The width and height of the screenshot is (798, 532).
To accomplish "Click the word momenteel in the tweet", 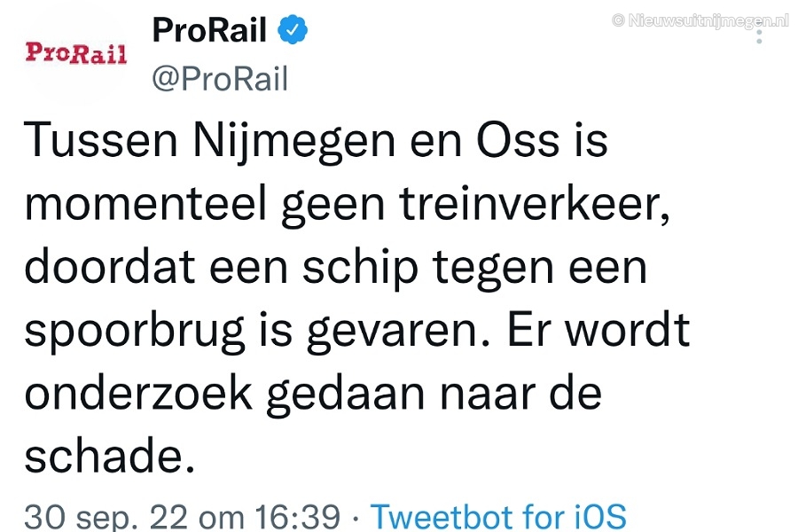I will pyautogui.click(x=145, y=203).
